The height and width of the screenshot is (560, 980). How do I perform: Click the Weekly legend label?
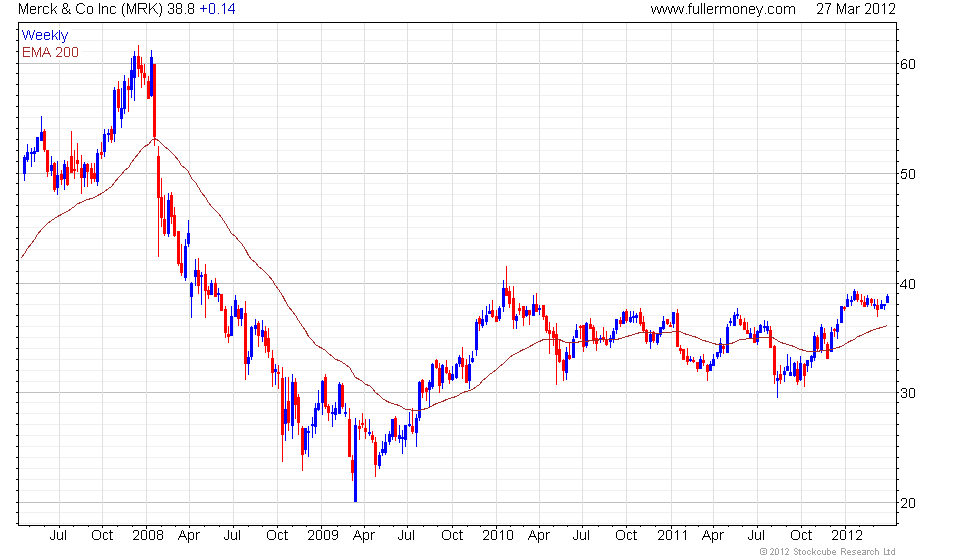pos(44,36)
